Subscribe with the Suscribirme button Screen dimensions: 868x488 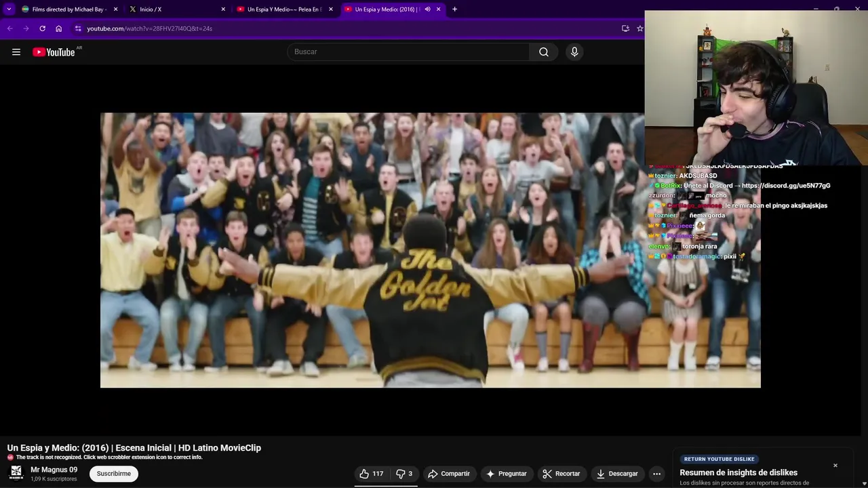(x=114, y=474)
